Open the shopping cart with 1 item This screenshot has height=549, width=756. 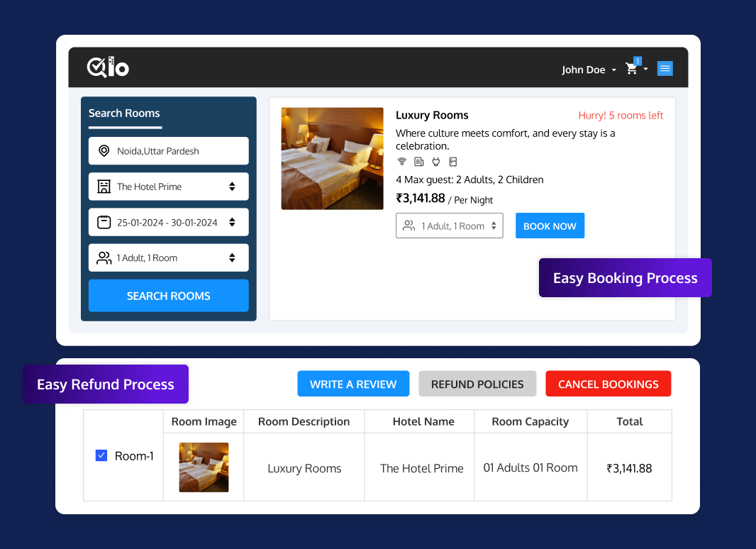(x=630, y=69)
